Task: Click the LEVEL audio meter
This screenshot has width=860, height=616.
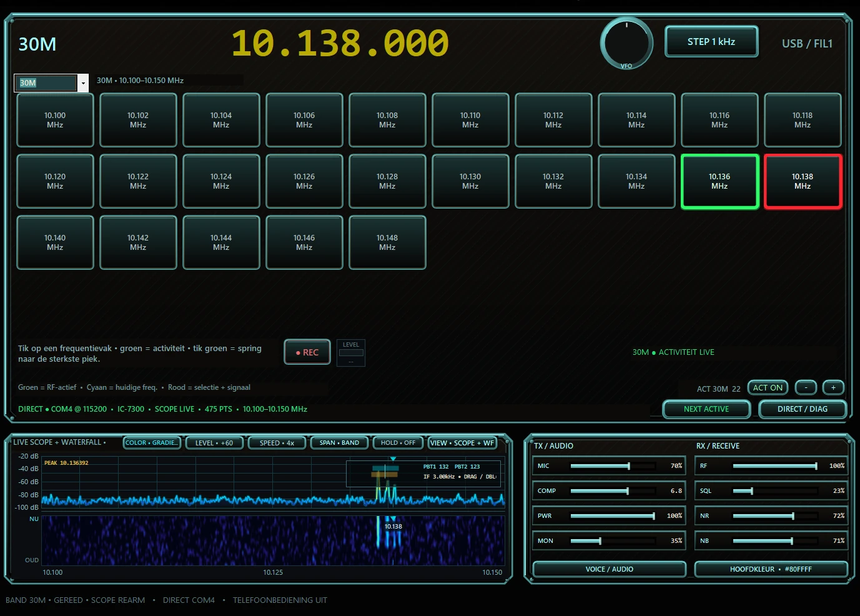Action: click(351, 353)
